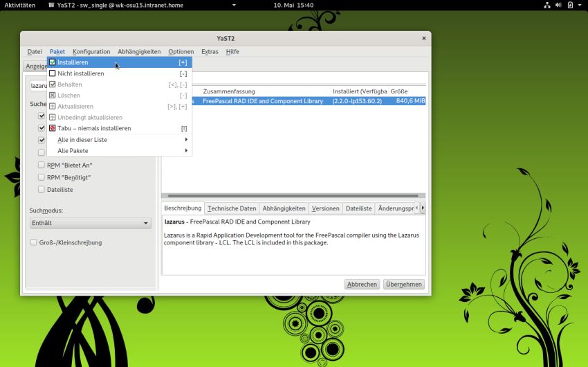Sort by Installiert (Verfügbar) column header
Screen dimensions: 588x367
[x=360, y=91]
